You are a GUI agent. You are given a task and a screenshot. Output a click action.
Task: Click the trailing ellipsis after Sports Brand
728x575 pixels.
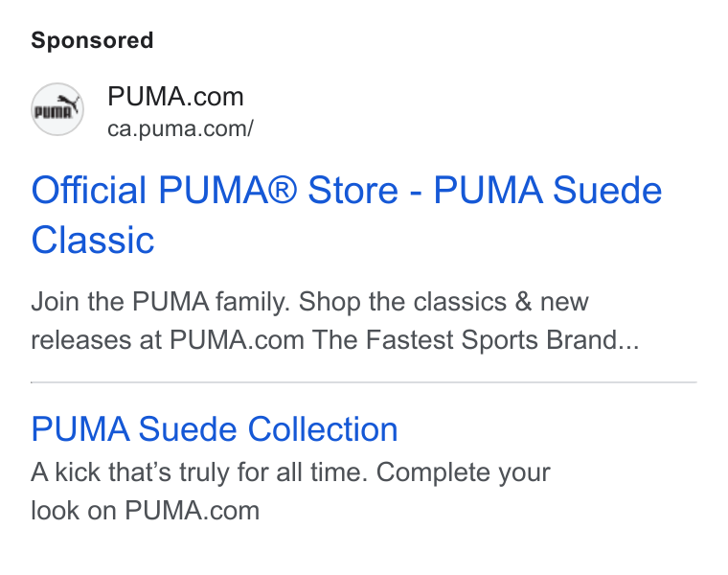628,347
